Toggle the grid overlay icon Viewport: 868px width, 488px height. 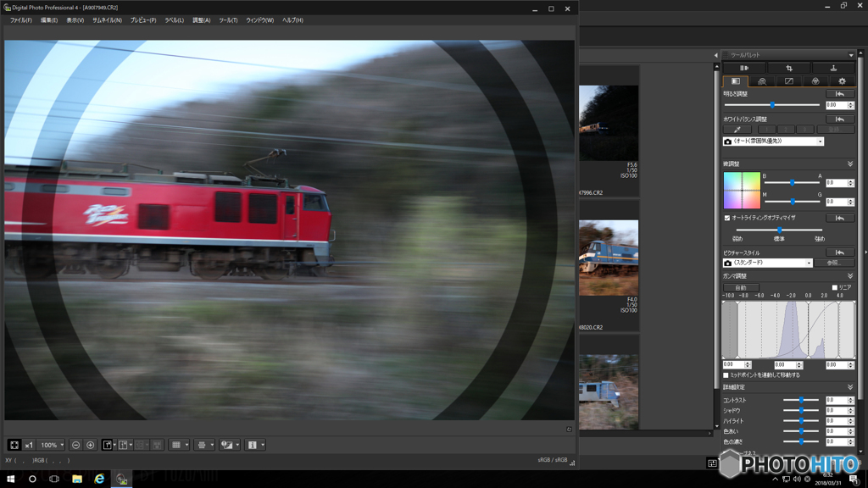(176, 445)
